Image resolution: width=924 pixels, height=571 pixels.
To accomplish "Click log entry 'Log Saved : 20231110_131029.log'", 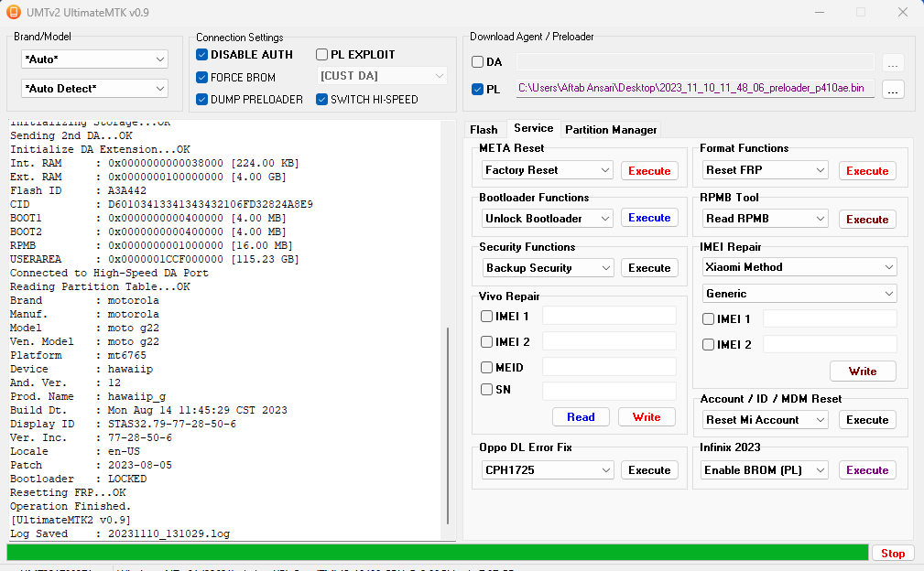I will coord(120,533).
